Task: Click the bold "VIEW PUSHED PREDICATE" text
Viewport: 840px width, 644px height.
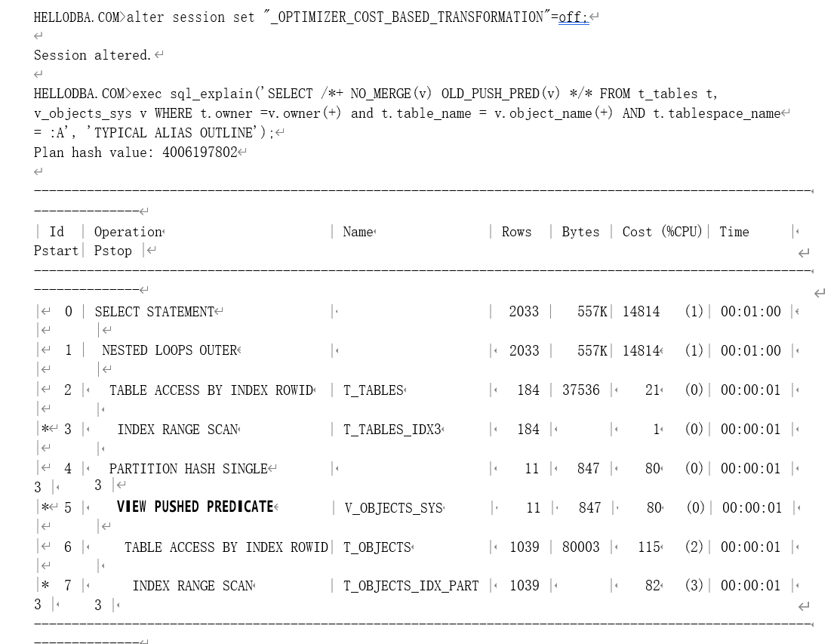Action: 195,507
